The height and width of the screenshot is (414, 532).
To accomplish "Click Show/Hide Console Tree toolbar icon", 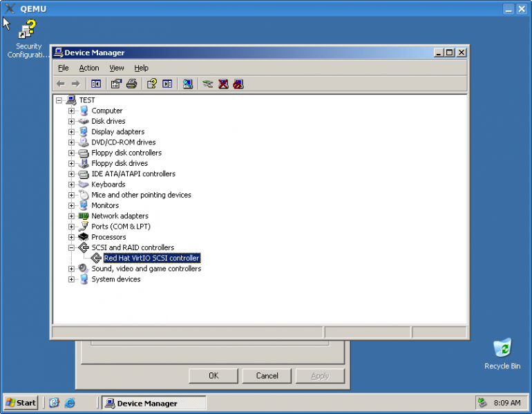I will tap(96, 84).
